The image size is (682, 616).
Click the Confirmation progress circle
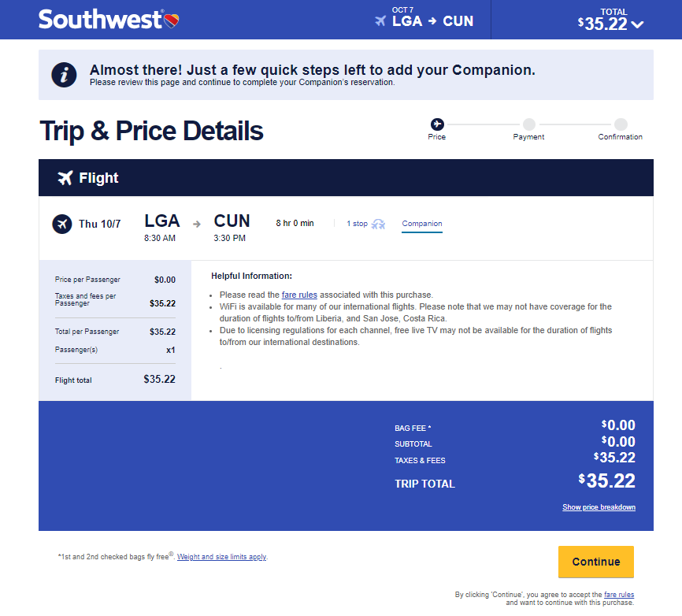coord(620,122)
